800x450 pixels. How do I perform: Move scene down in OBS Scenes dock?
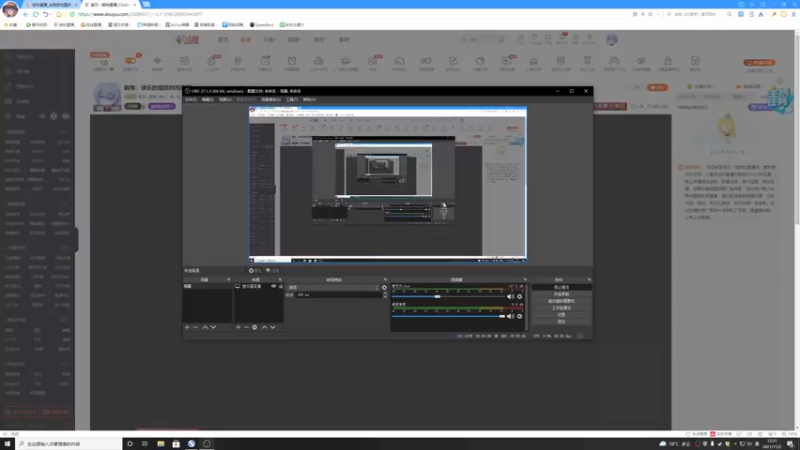pyautogui.click(x=213, y=327)
